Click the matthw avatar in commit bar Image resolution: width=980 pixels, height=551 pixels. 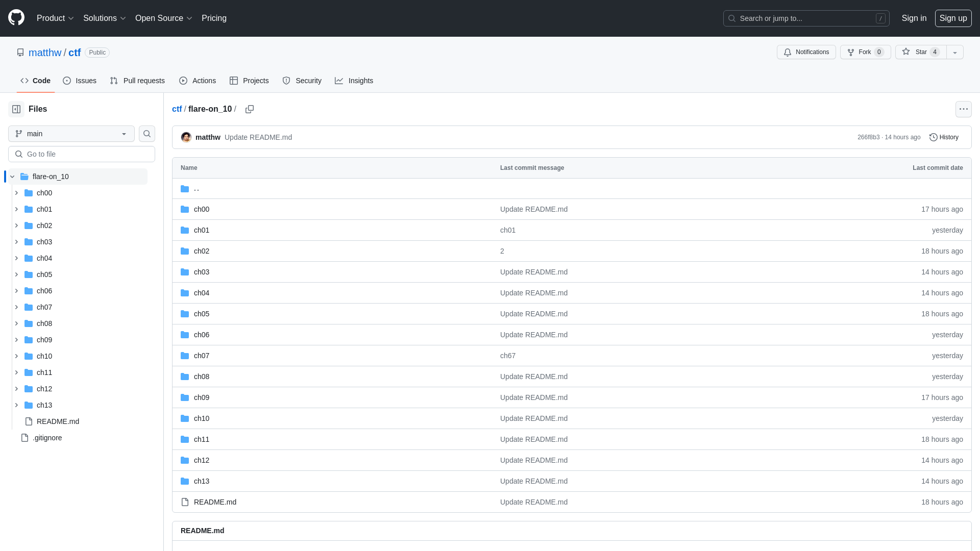(x=186, y=137)
